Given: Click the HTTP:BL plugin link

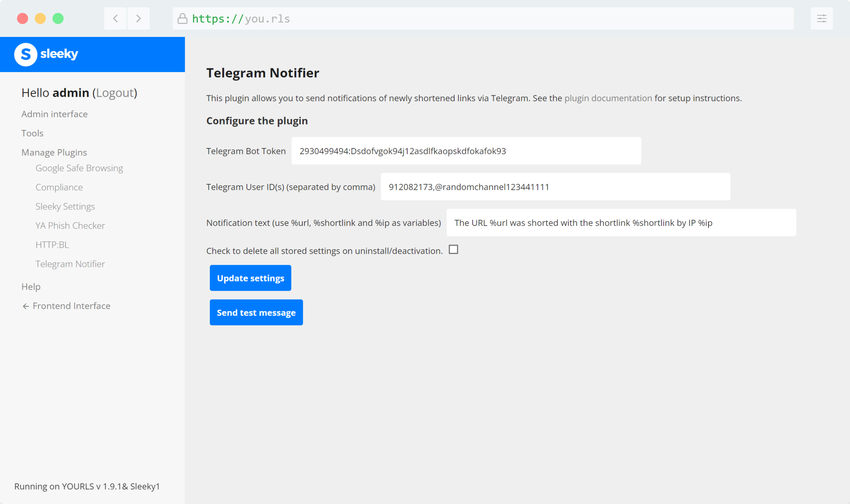Looking at the screenshot, I should (52, 244).
